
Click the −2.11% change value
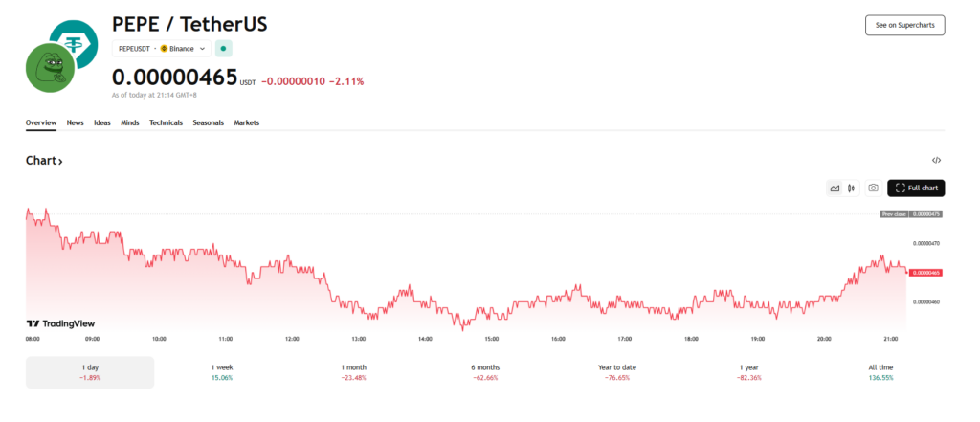[346, 81]
